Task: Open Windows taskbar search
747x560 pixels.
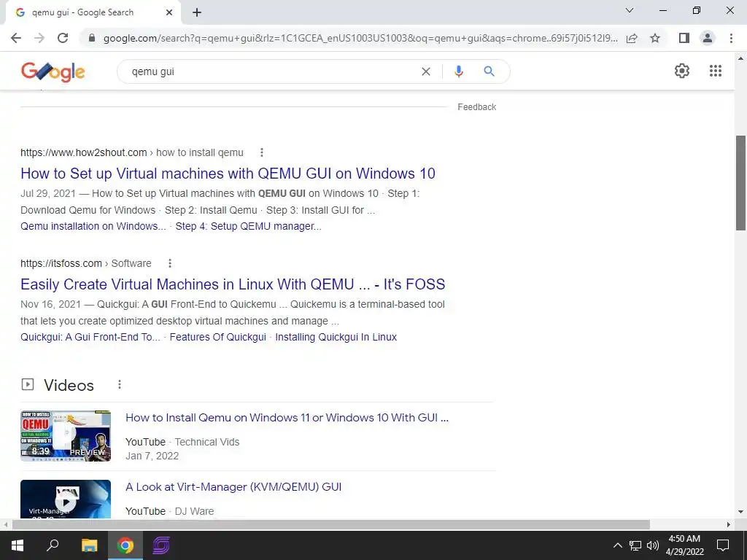Action: pos(53,545)
